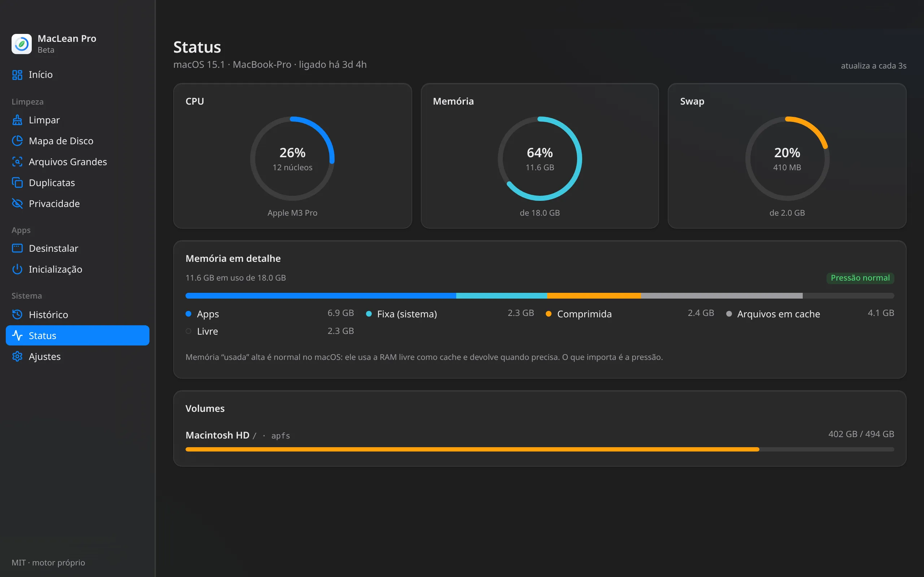Click the orange Comprimida legend dot

[549, 314]
